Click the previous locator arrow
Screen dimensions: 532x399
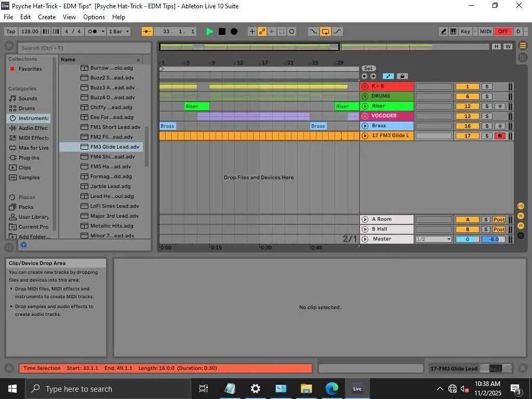pyautogui.click(x=364, y=76)
